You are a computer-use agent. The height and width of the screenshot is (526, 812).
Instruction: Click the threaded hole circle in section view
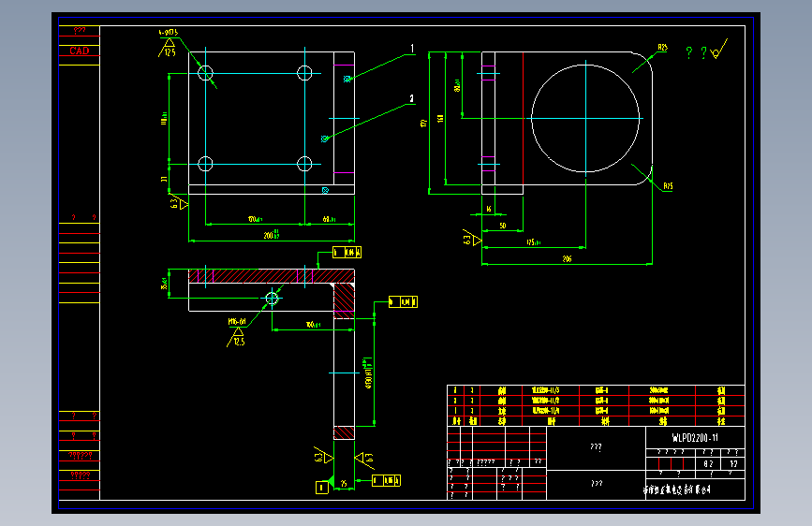(x=272, y=299)
